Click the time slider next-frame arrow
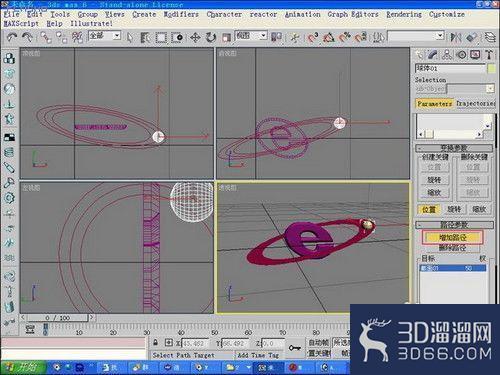The height and width of the screenshot is (375, 500). [x=91, y=318]
